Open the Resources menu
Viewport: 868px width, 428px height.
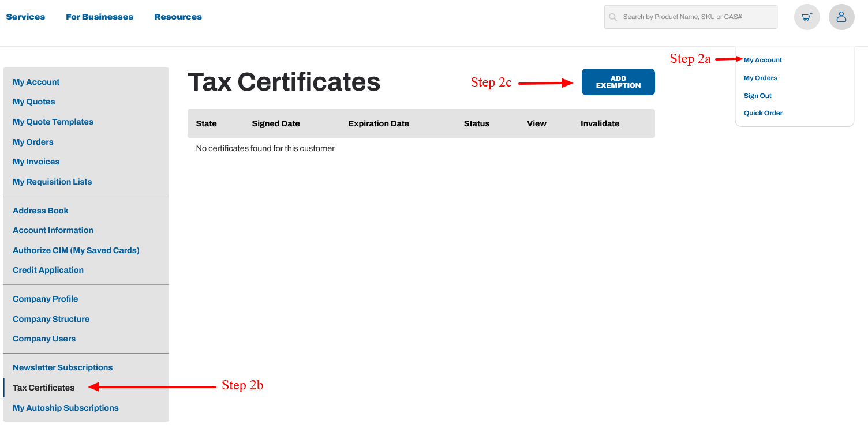coord(178,17)
